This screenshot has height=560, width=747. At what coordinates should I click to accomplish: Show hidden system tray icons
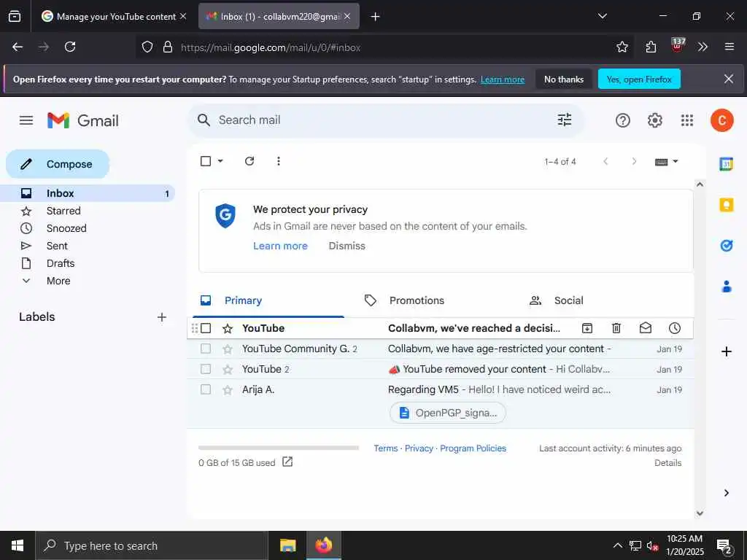617,545
